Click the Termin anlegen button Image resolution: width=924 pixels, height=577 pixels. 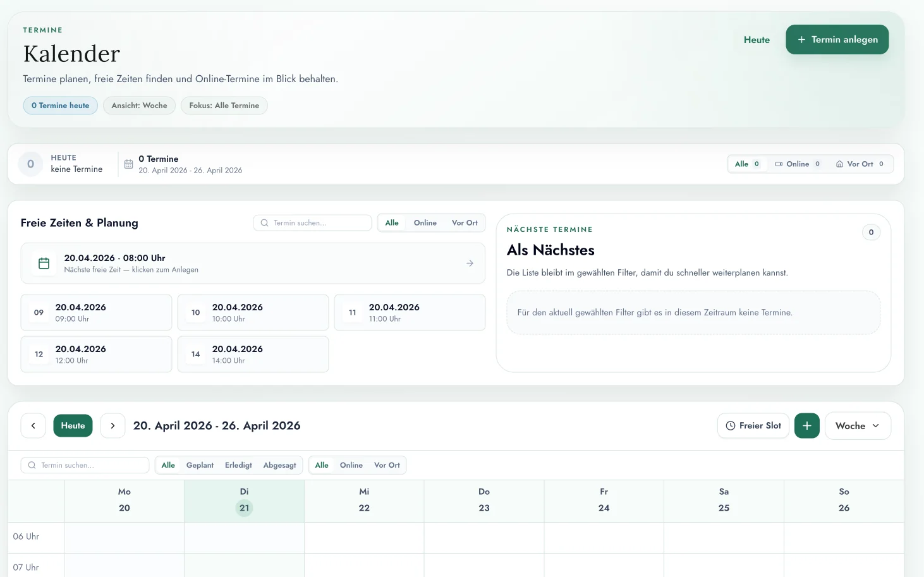click(x=837, y=39)
